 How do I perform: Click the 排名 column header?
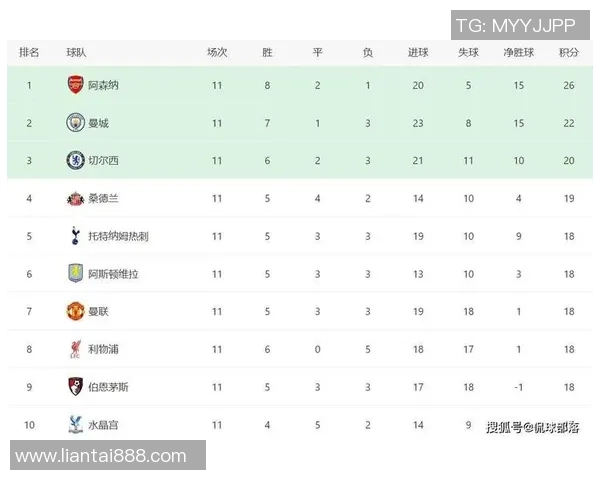(x=29, y=52)
